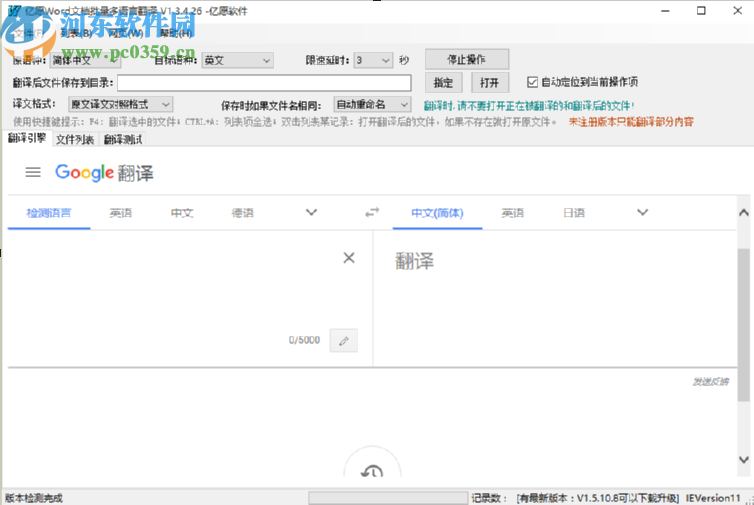
Task: Click the 发送反馈 link
Action: click(x=710, y=382)
